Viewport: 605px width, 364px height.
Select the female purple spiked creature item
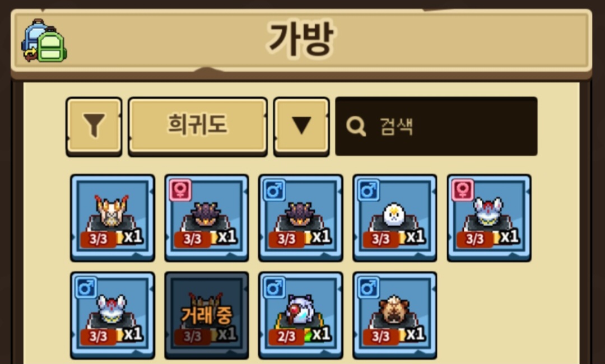206,218
